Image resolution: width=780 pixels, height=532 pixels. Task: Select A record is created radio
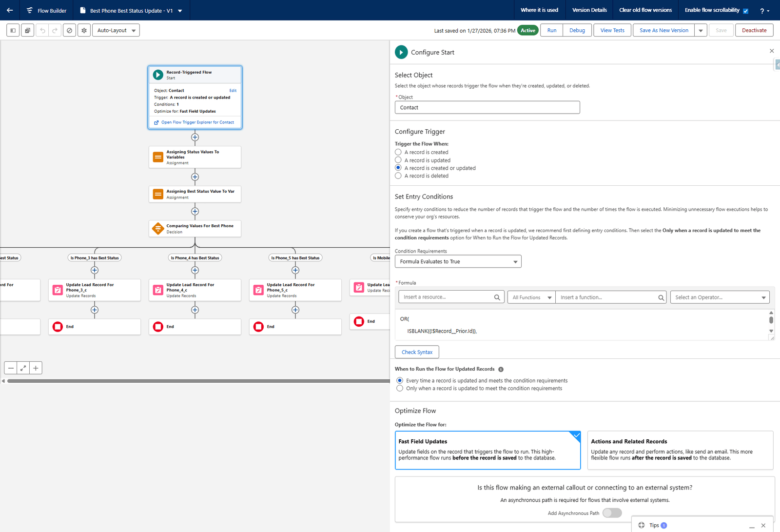point(398,152)
